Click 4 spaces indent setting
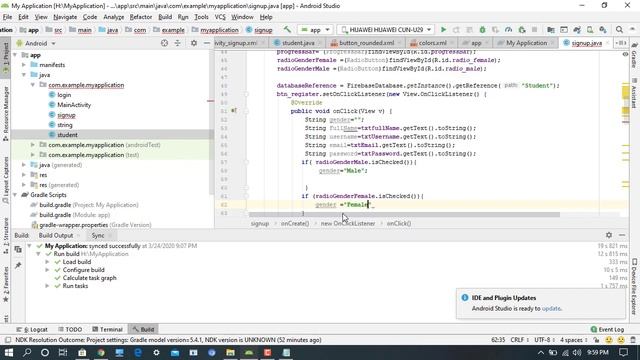Image resolution: width=640 pixels, height=360 pixels. [573, 340]
